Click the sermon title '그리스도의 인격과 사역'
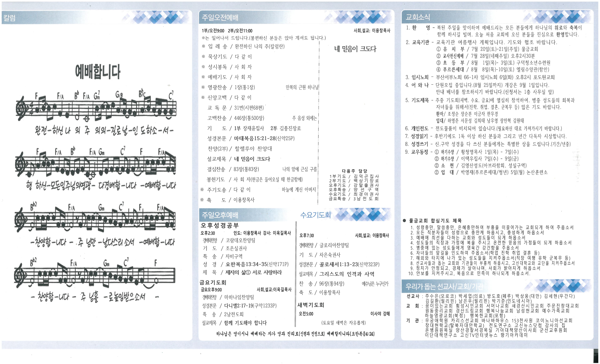Viewport: 600px width, 364px height. 347,274
